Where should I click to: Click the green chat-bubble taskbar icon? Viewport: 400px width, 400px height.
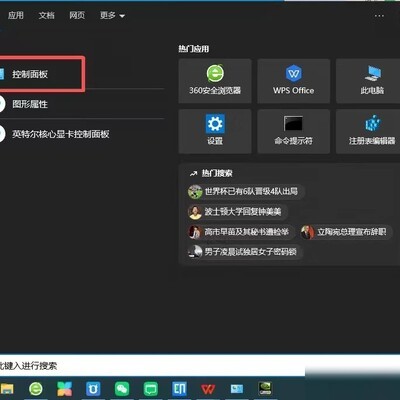[x=151, y=389]
